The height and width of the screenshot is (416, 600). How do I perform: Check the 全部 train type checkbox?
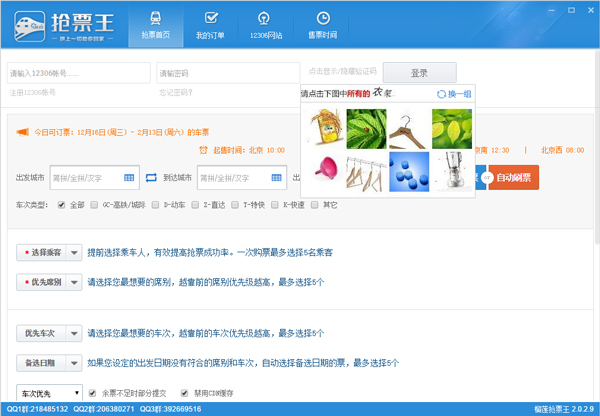pyautogui.click(x=64, y=205)
